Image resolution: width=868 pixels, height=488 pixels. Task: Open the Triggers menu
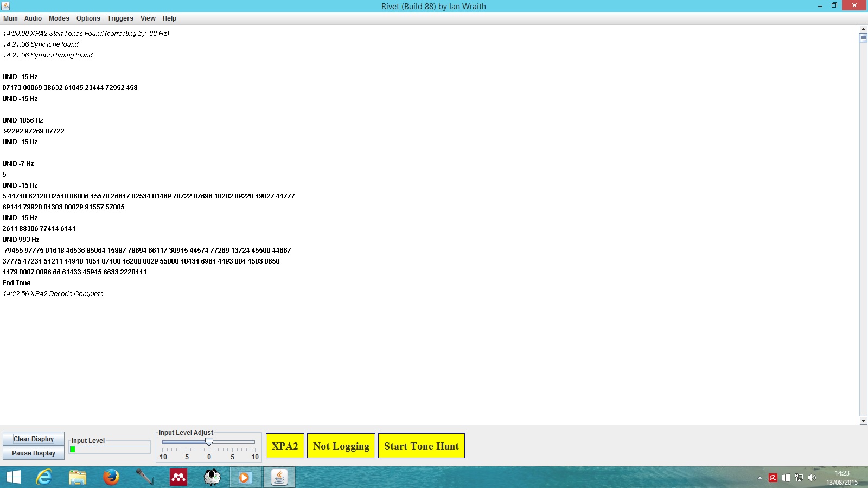pos(120,18)
